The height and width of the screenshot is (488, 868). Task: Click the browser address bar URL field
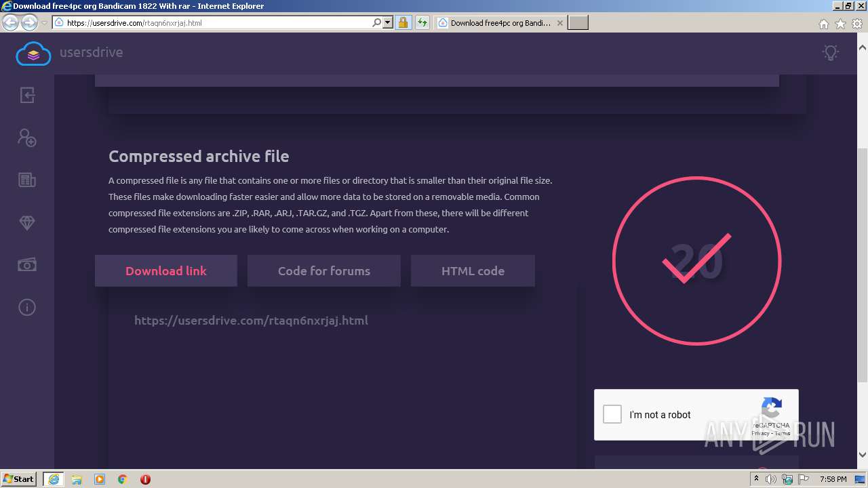click(217, 22)
